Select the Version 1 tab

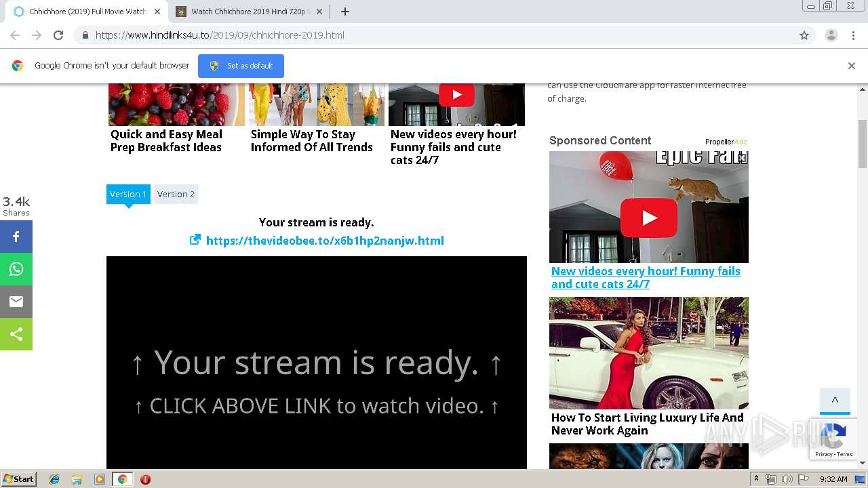pos(128,194)
